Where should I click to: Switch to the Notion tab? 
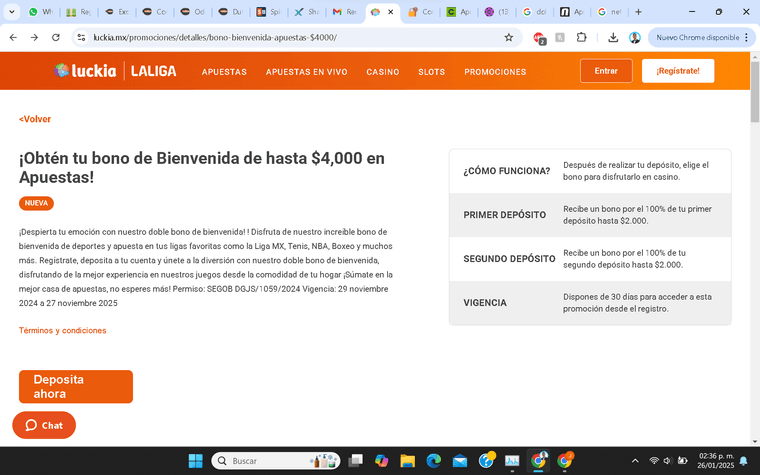coord(572,12)
